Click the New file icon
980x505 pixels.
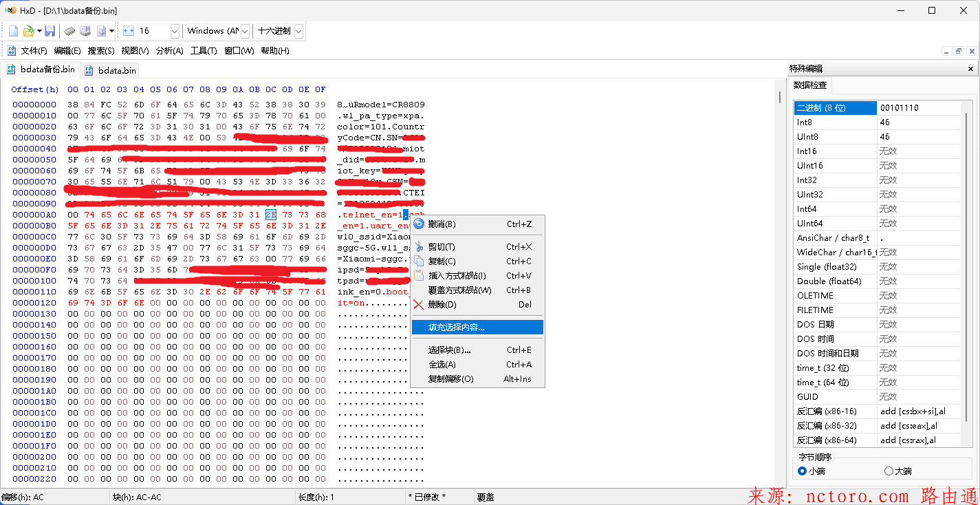13,31
